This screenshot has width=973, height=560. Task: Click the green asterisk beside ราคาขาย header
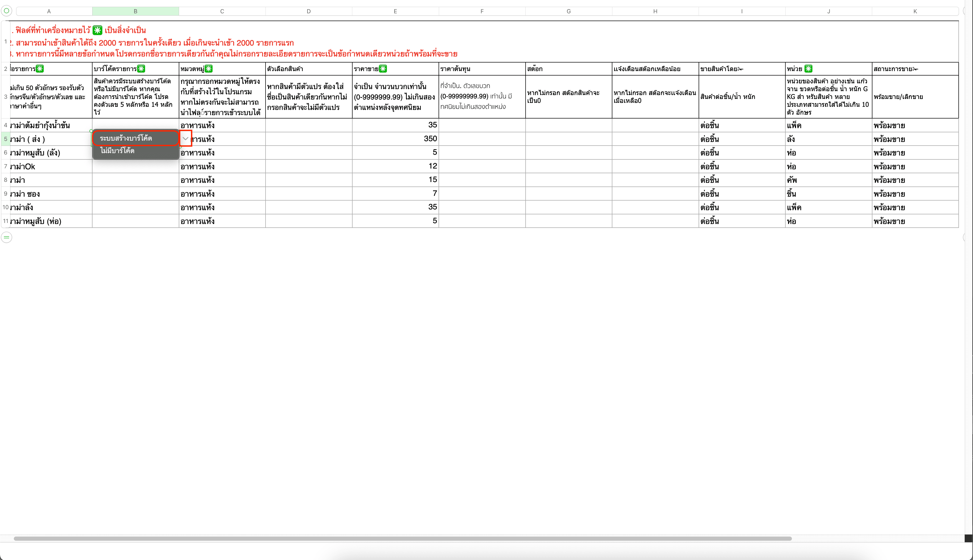pyautogui.click(x=383, y=69)
